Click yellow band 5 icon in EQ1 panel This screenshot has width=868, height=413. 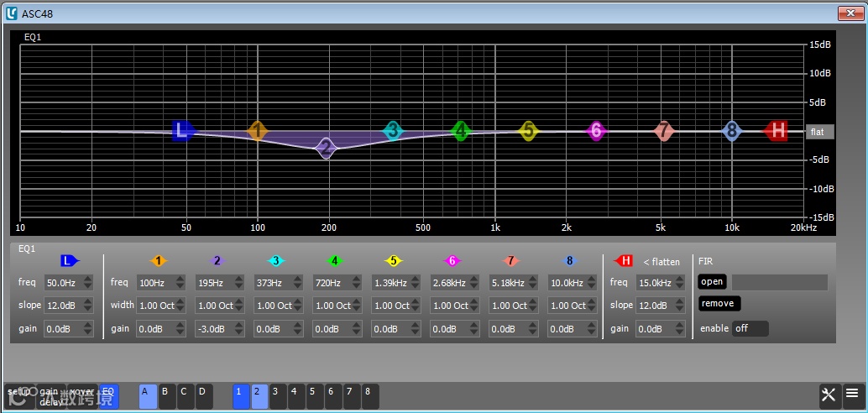394,261
